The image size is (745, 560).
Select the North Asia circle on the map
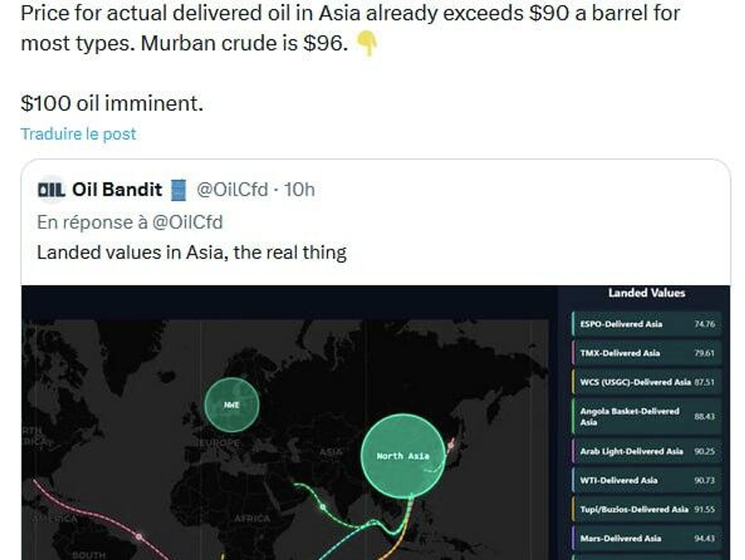click(403, 456)
